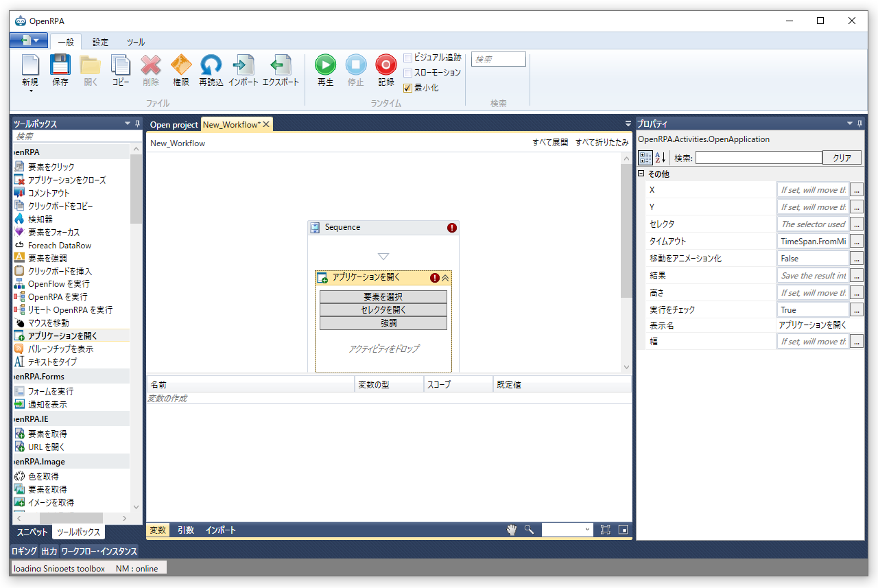Uncheck the 最小化 checkbox

[x=407, y=88]
